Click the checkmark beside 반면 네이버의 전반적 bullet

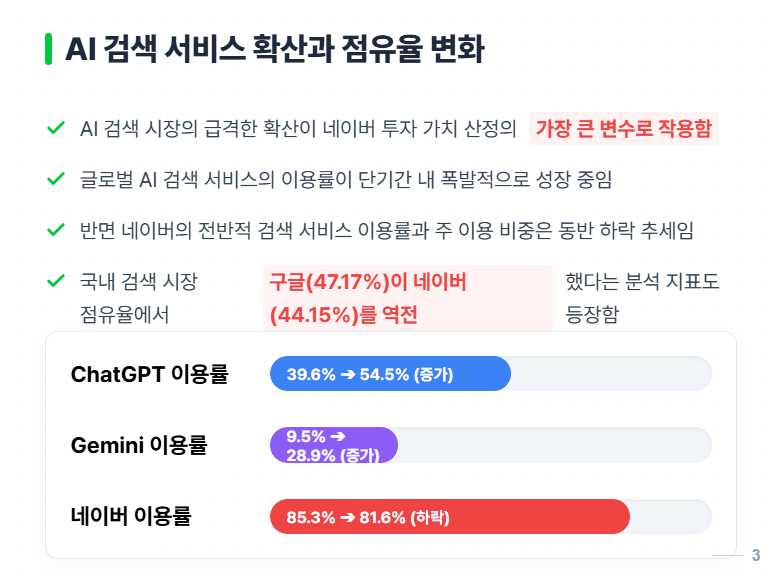click(55, 230)
